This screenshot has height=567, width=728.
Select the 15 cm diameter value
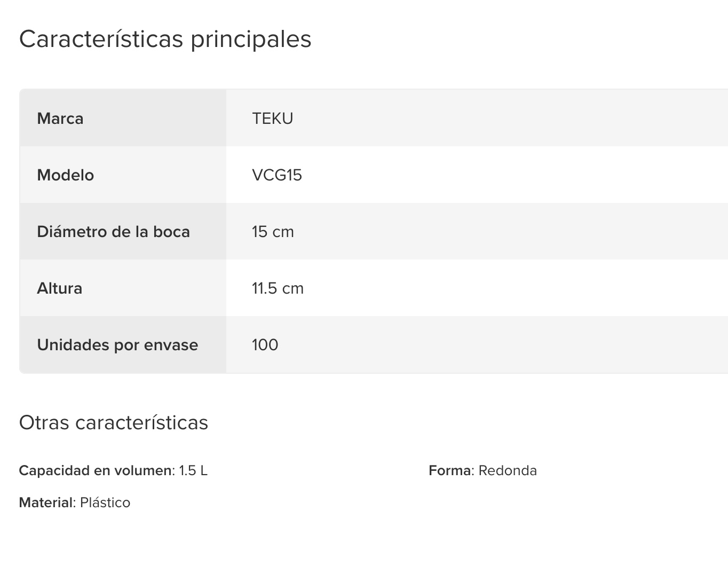coord(273,232)
